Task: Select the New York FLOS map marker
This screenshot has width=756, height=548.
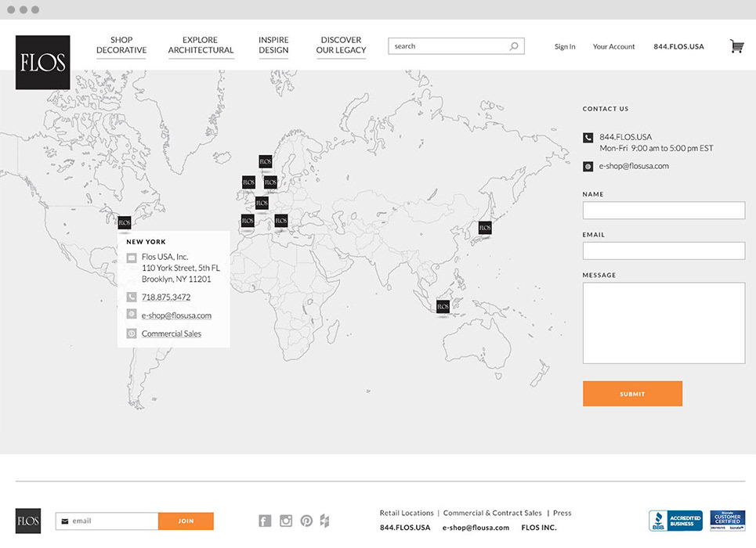Action: (x=125, y=222)
